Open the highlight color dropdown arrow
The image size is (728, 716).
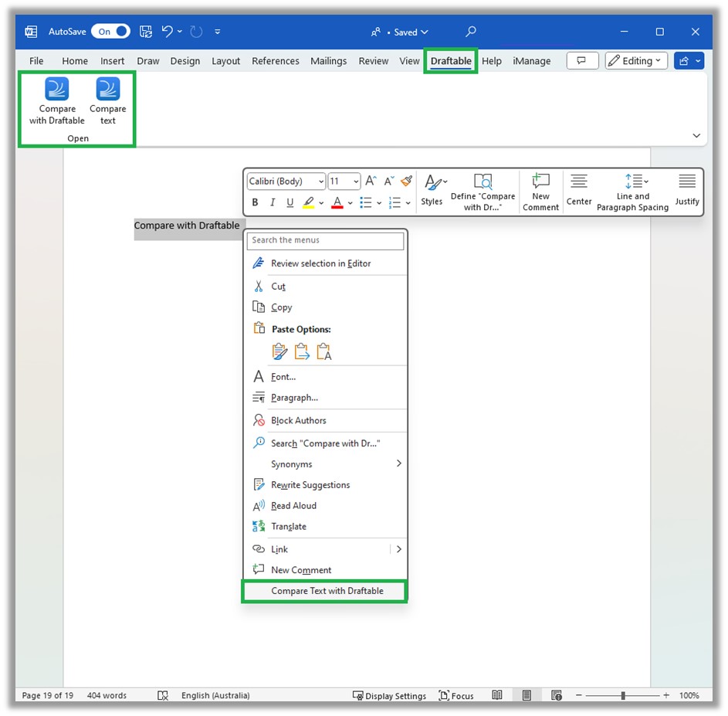click(321, 203)
